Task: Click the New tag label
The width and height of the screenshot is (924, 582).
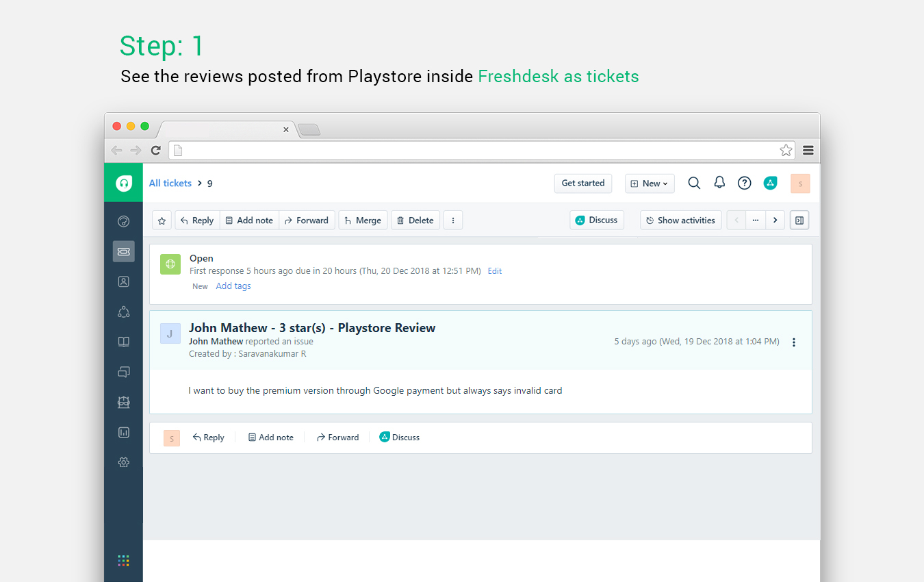Action: pos(200,286)
